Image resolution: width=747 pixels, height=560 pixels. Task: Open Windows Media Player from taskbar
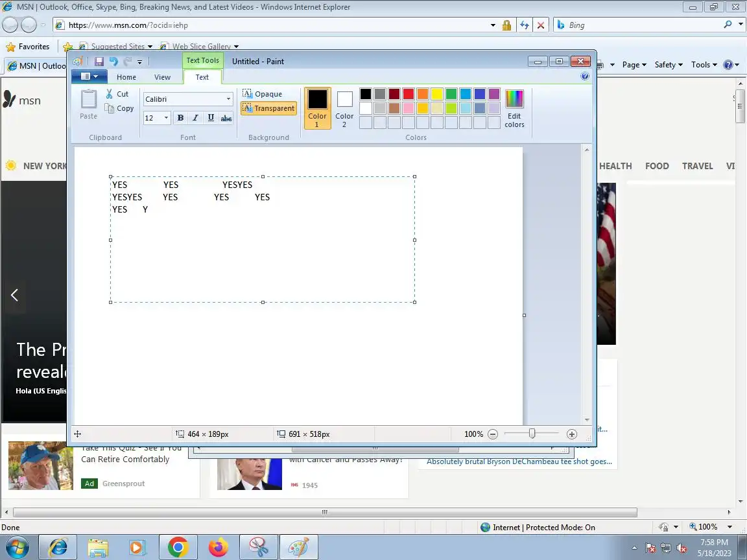137,548
